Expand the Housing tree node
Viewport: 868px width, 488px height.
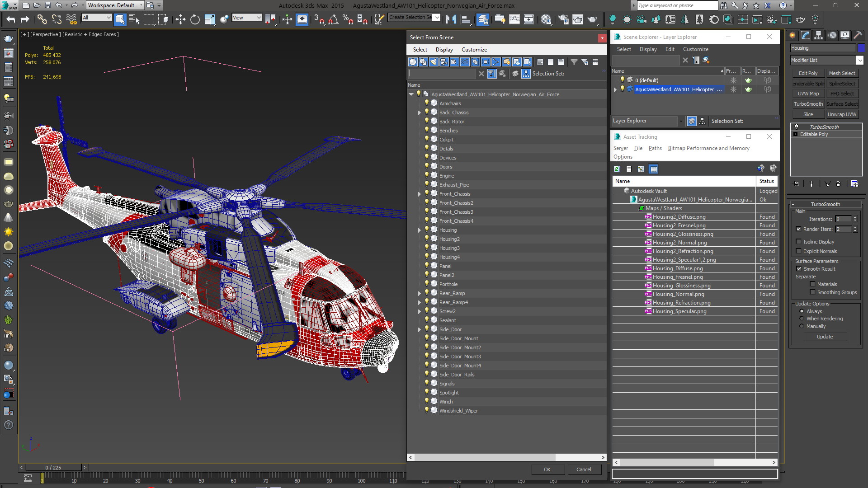pos(420,230)
